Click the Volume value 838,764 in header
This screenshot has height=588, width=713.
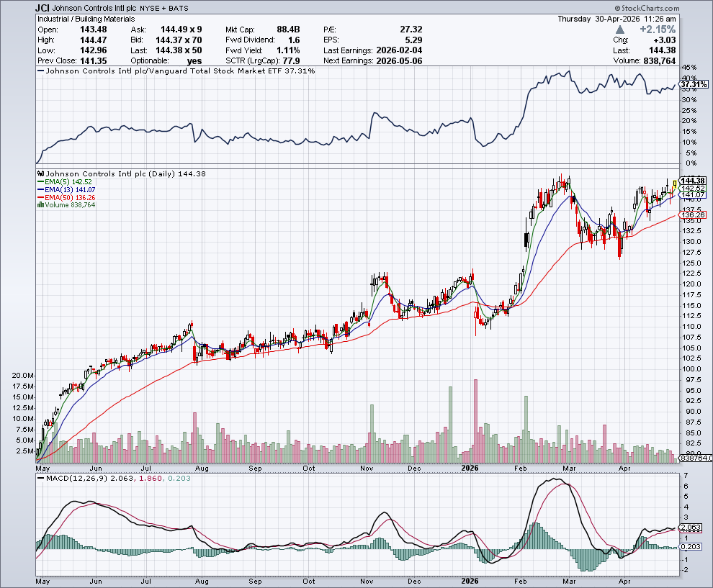(659, 61)
